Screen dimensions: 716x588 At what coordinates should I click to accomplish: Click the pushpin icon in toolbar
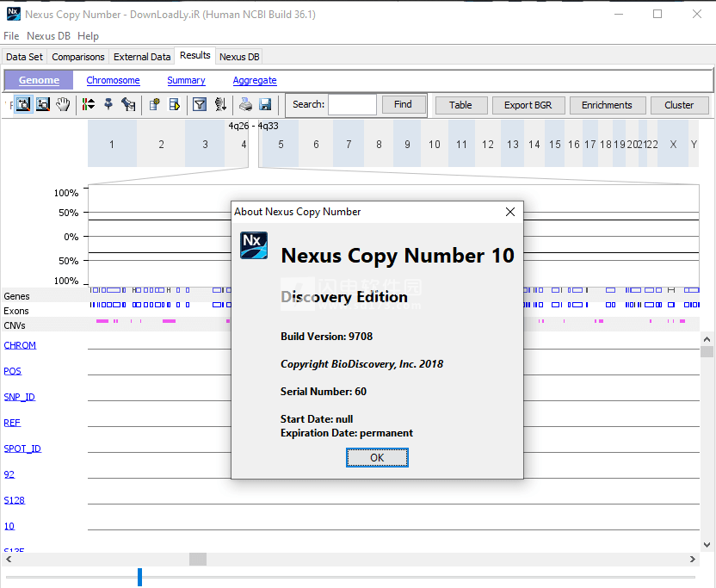pyautogui.click(x=108, y=104)
